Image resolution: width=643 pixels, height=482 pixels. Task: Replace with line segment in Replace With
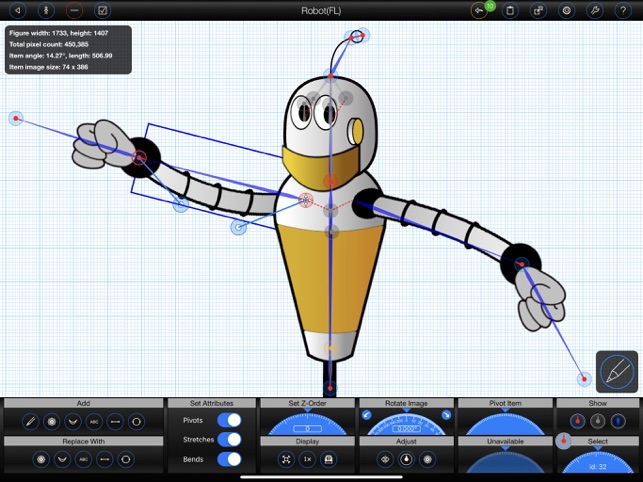pos(105,459)
